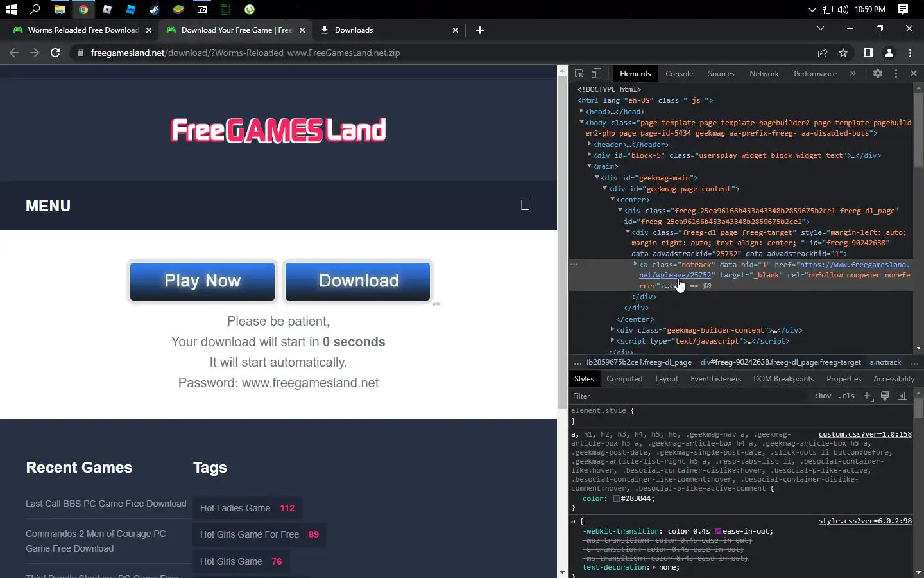Expand the geekmag-builder-content div node

(612, 329)
